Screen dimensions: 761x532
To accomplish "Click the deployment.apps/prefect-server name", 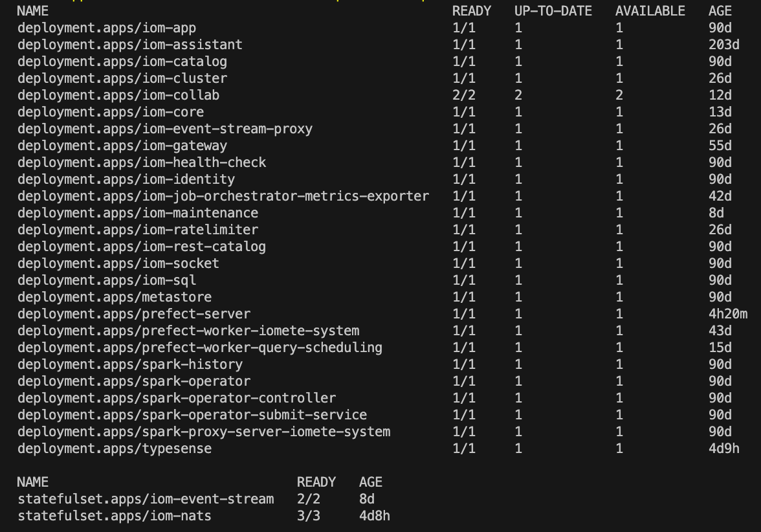I will (x=134, y=314).
